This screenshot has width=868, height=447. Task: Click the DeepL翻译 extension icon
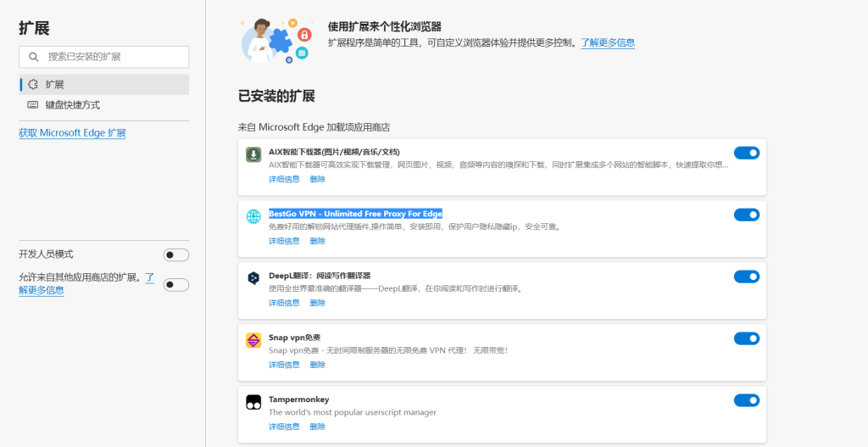point(253,278)
